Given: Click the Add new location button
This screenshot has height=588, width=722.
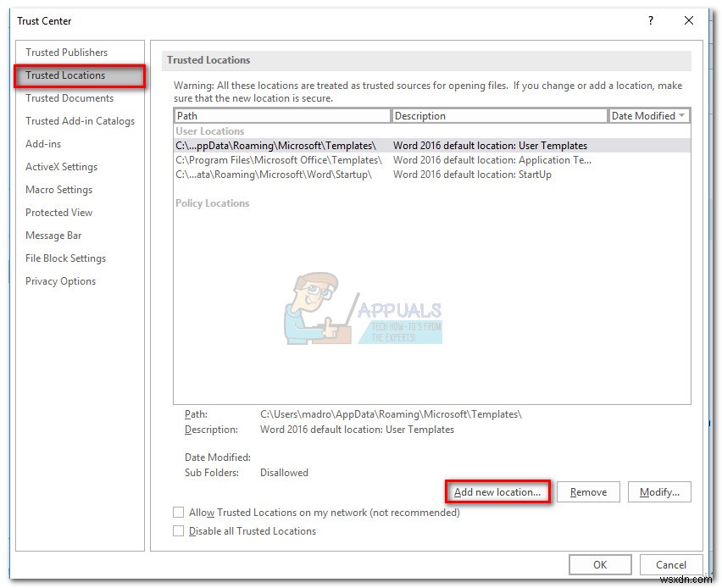Looking at the screenshot, I should pyautogui.click(x=497, y=491).
